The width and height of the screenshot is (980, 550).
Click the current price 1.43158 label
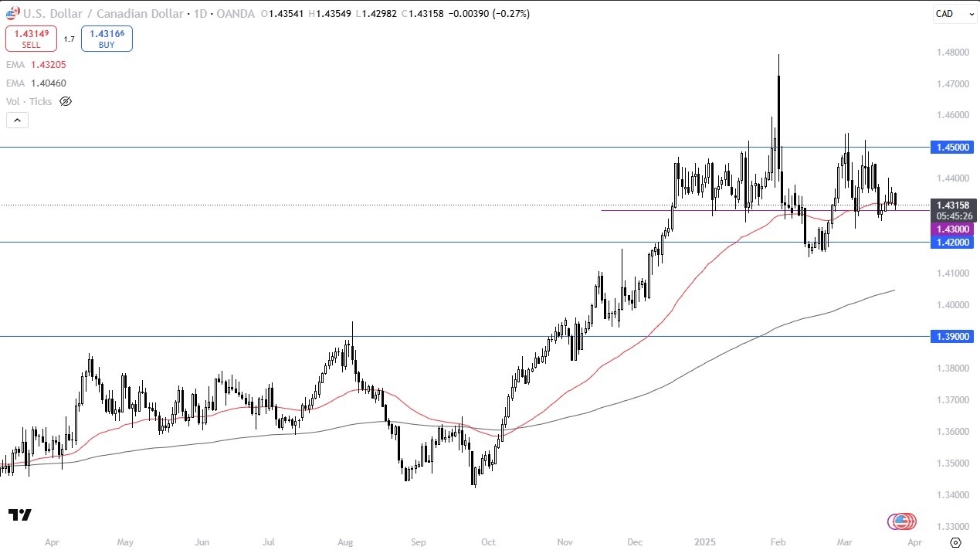pos(951,205)
